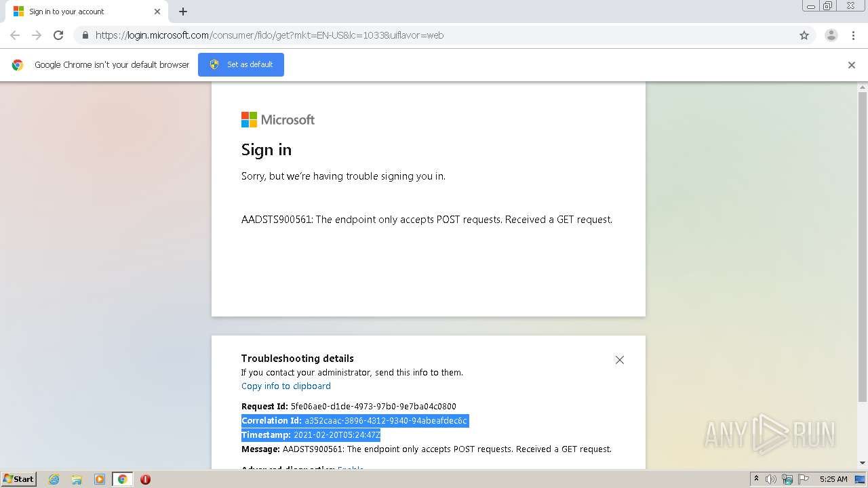Open a new browser tab

point(183,12)
